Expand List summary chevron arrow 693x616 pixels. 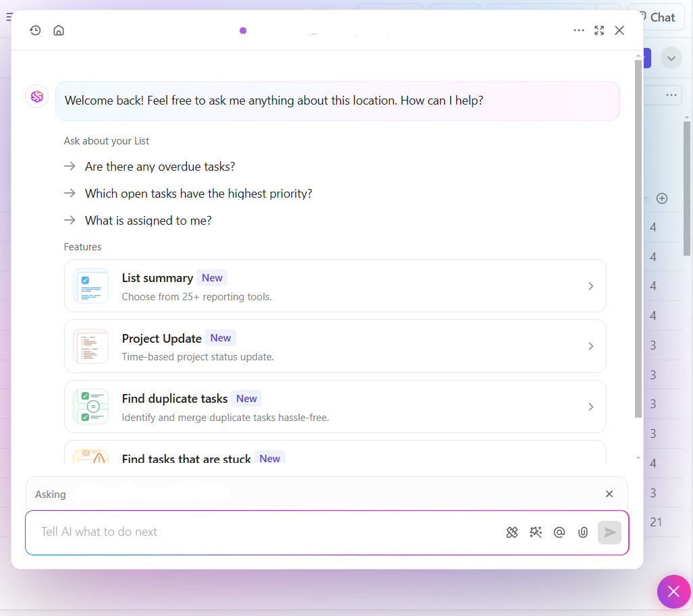(x=591, y=286)
